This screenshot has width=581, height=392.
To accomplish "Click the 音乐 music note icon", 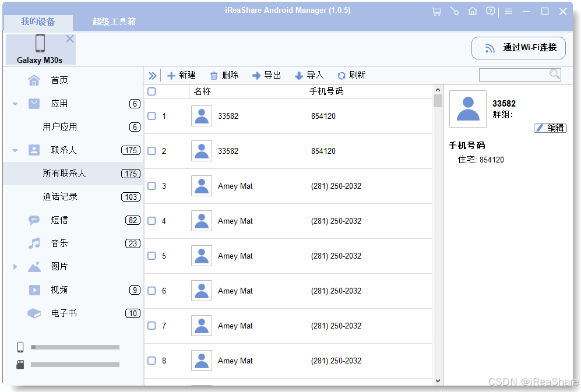I will coord(34,243).
